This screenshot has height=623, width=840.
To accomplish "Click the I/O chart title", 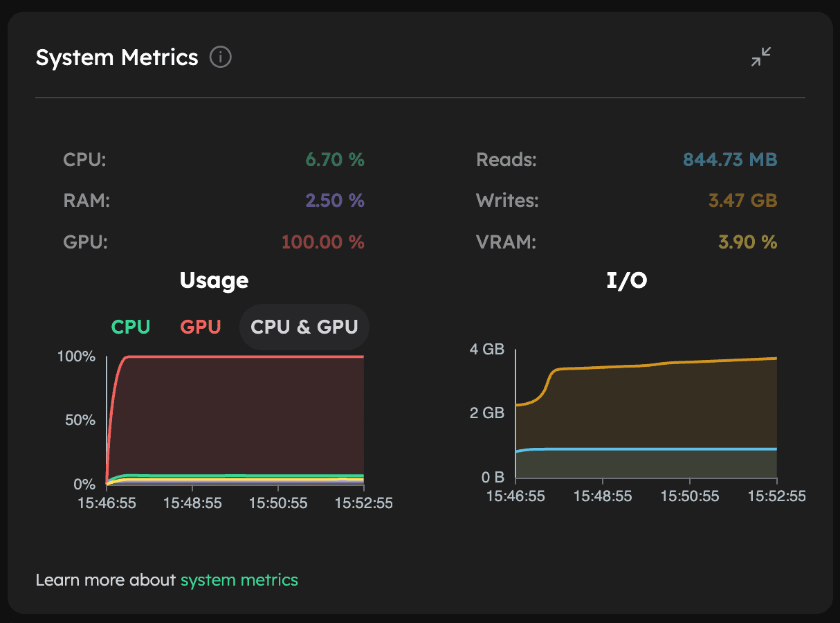I will [x=626, y=280].
